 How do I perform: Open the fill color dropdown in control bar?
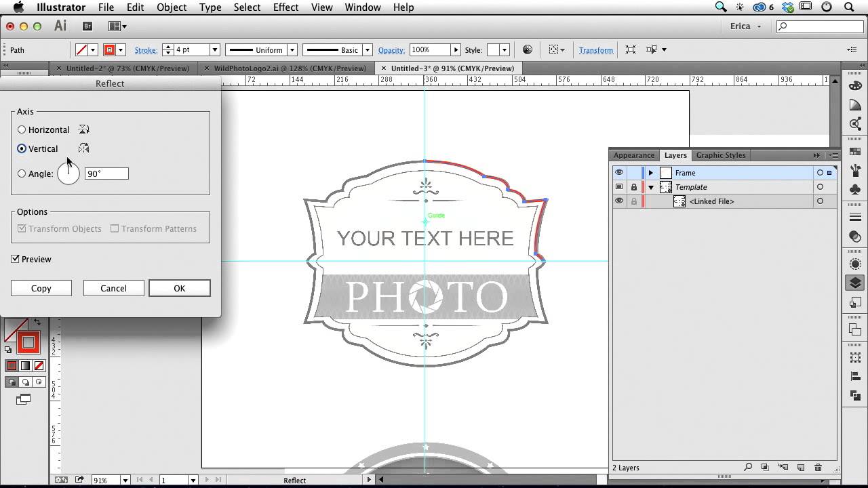pyautogui.click(x=93, y=50)
